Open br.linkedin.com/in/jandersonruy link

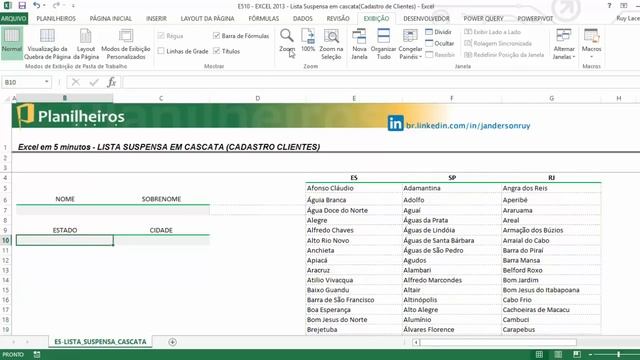468,126
